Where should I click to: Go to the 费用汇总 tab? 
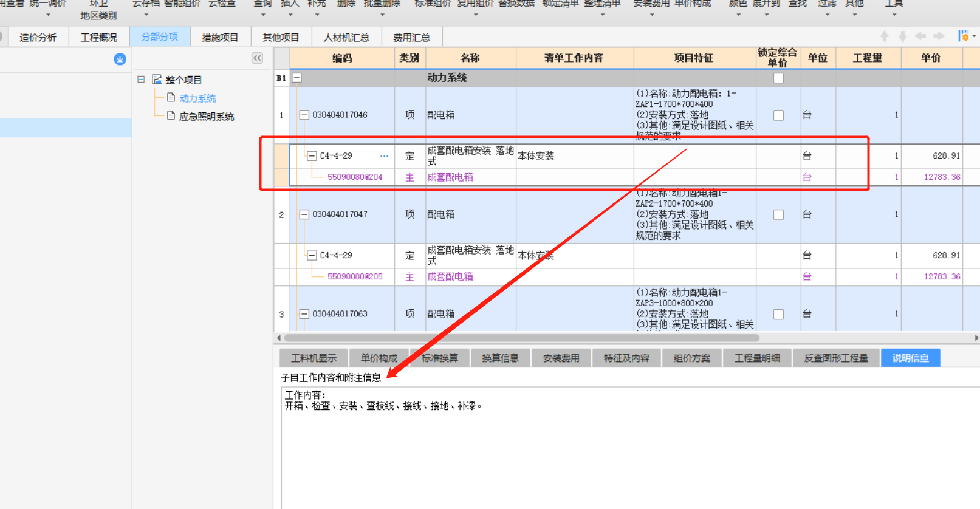point(412,37)
